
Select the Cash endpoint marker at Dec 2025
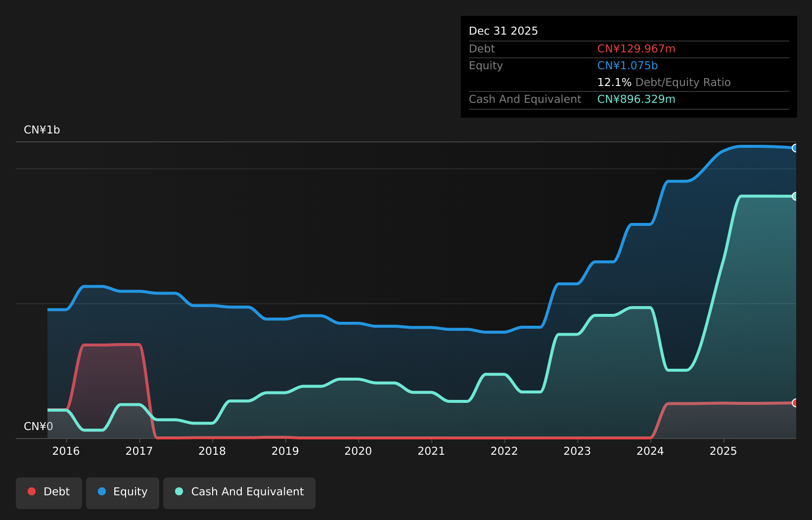[795, 196]
